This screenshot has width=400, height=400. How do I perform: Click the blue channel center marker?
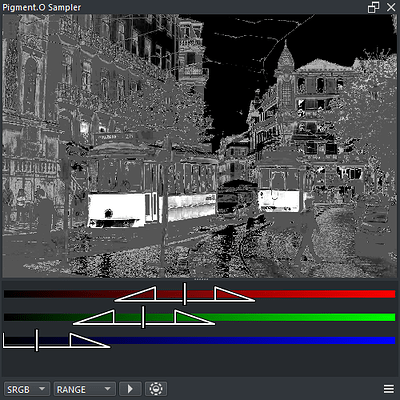point(37,340)
